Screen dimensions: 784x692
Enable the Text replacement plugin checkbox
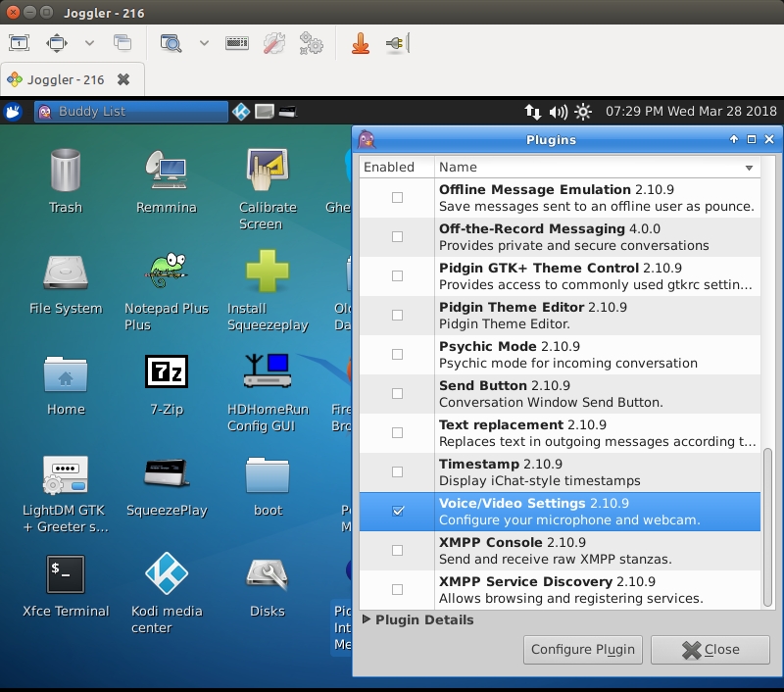398,432
